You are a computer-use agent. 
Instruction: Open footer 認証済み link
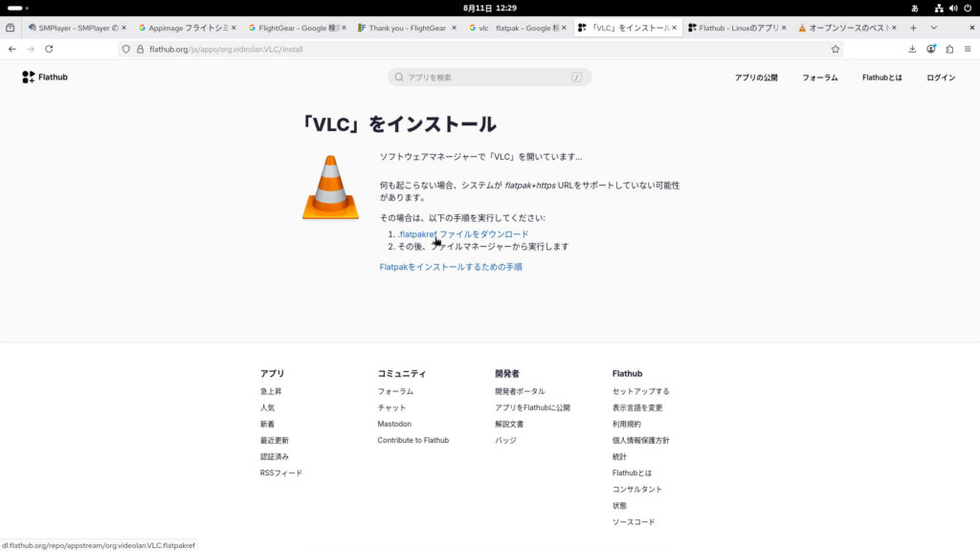[275, 456]
